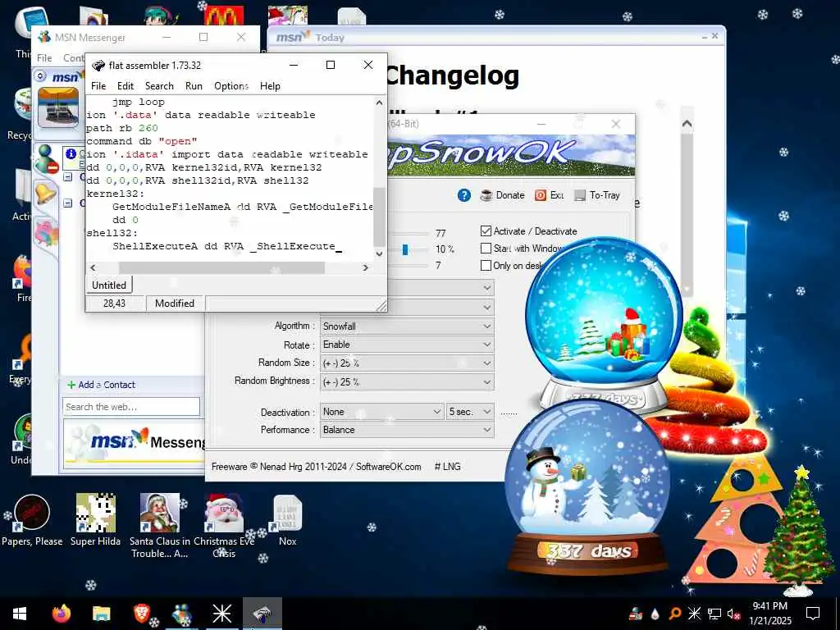The width and height of the screenshot is (840, 630).
Task: Open the Edit menu in flat assembler
Action: [x=126, y=85]
